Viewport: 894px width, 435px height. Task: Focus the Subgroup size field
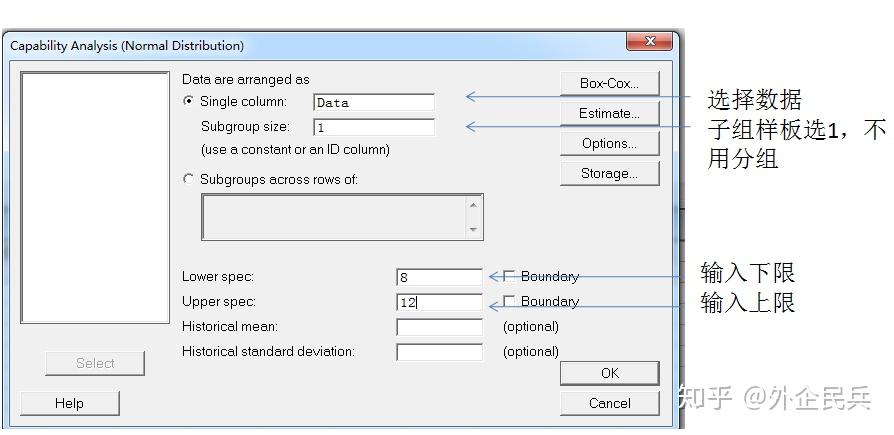[x=374, y=127]
